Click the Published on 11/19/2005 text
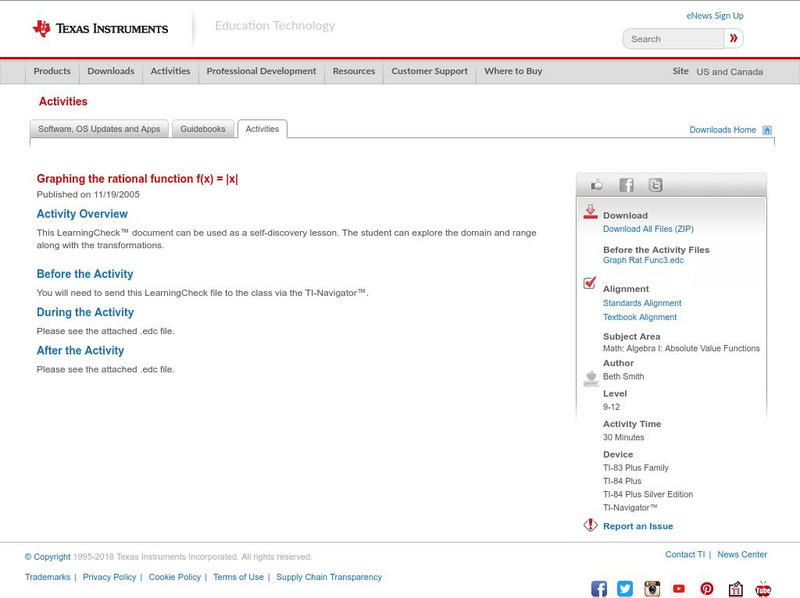Viewport: 800px width, 598px height. click(88, 194)
